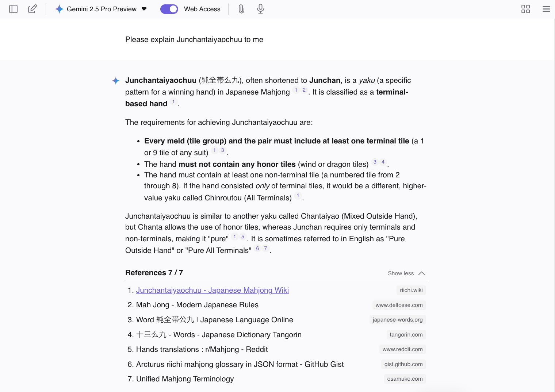This screenshot has height=392, width=555.
Task: Open the Junchantaiyaochuu Japanese Mahjong Wiki link
Action: pyautogui.click(x=212, y=290)
